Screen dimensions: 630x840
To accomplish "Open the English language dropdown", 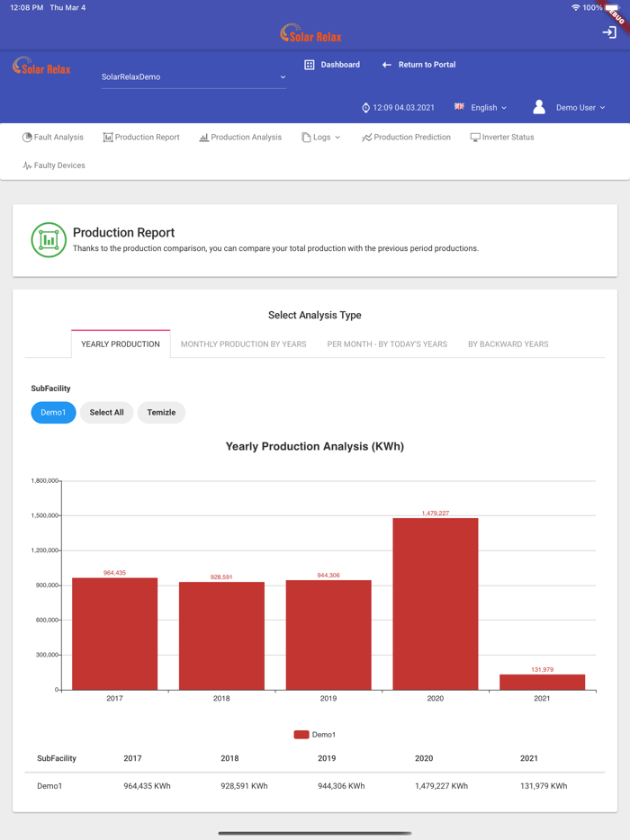I will (481, 108).
